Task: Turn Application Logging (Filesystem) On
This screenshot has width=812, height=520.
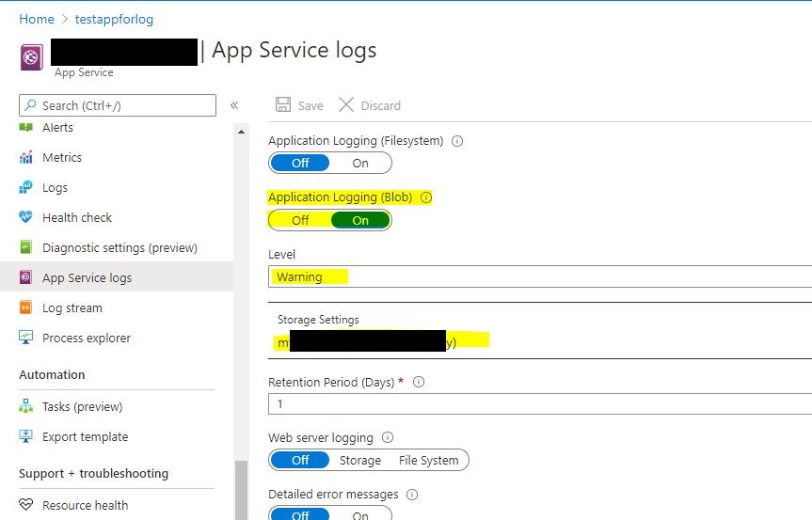Action: point(360,164)
